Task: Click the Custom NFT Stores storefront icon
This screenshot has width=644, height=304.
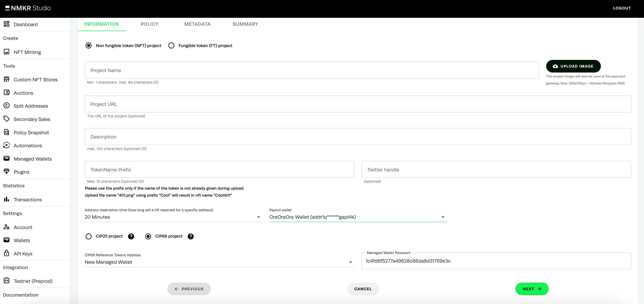Action: [x=7, y=79]
